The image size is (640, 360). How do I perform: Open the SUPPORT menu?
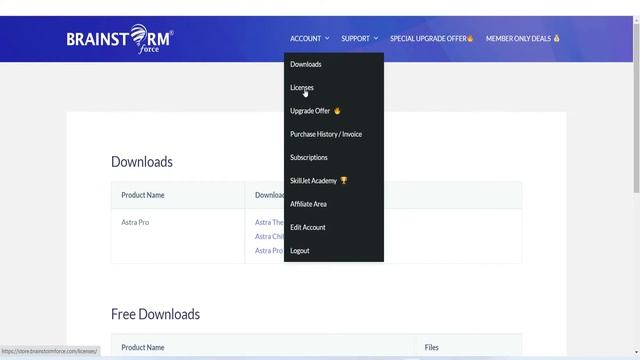tap(355, 38)
